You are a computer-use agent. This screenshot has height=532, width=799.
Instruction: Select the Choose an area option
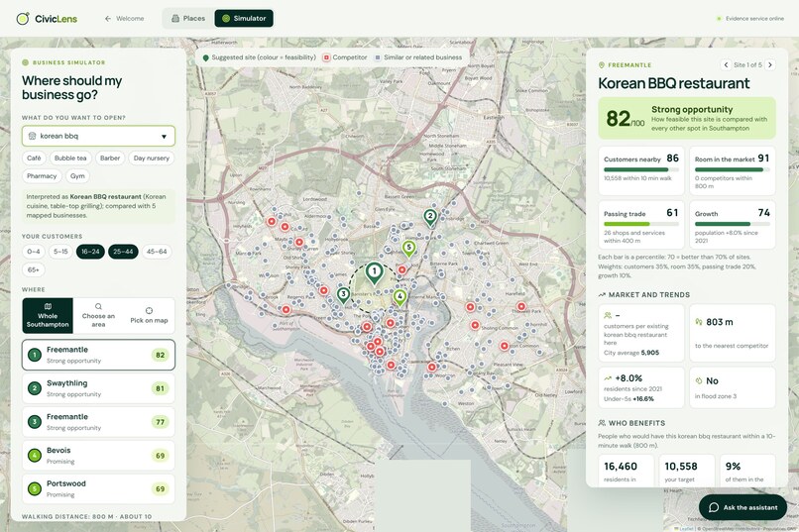98,316
